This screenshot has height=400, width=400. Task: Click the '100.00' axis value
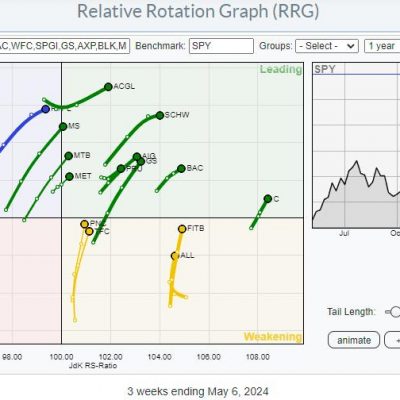click(61, 357)
